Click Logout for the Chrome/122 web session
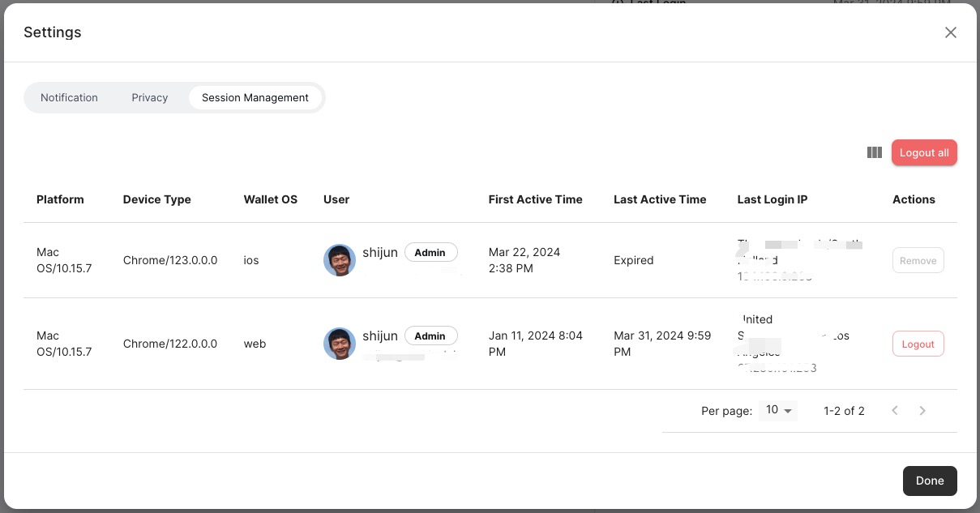 918,344
